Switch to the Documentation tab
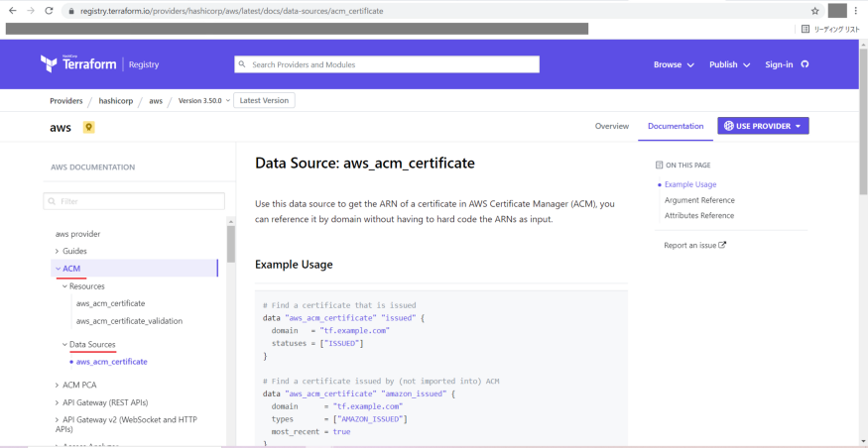The image size is (868, 448). tap(676, 126)
